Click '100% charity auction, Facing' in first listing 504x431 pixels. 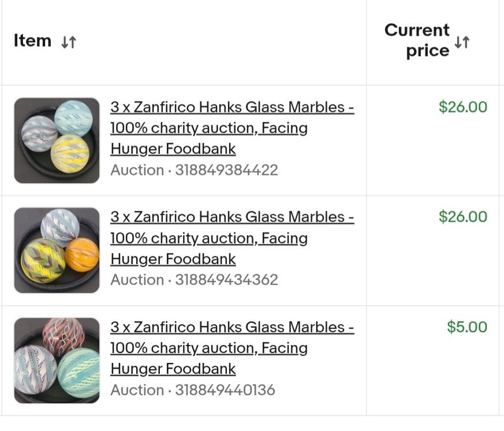[209, 128]
